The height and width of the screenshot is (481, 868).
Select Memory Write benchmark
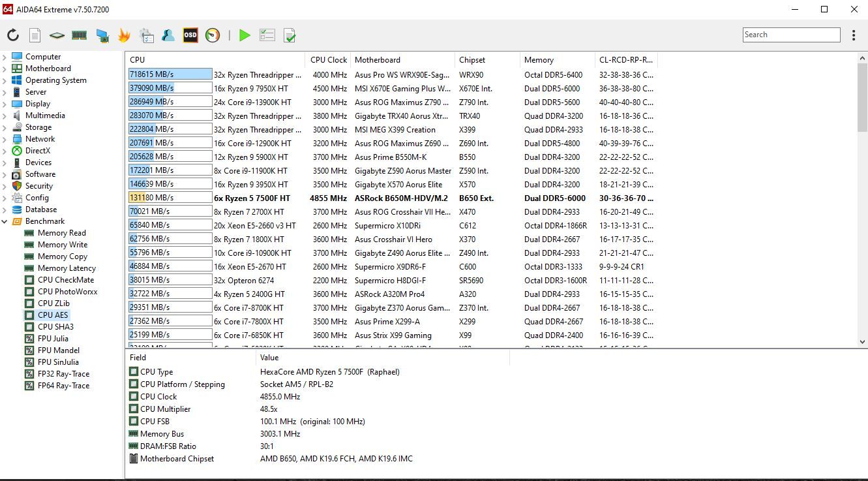(x=63, y=245)
